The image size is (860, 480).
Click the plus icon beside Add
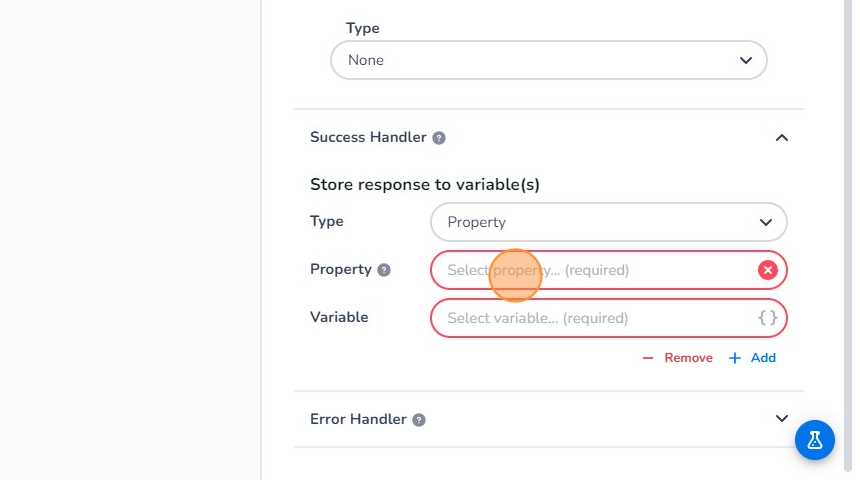[735, 358]
